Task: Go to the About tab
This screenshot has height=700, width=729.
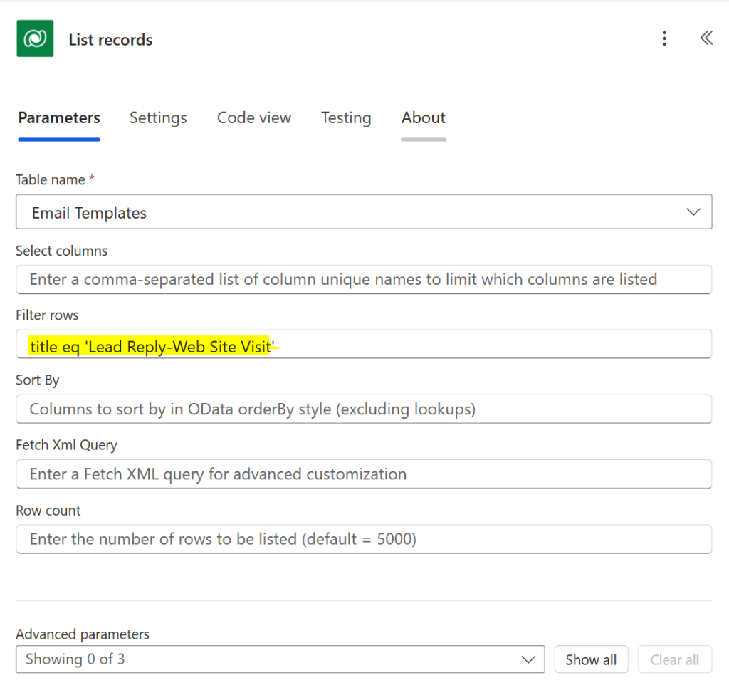Action: point(423,118)
